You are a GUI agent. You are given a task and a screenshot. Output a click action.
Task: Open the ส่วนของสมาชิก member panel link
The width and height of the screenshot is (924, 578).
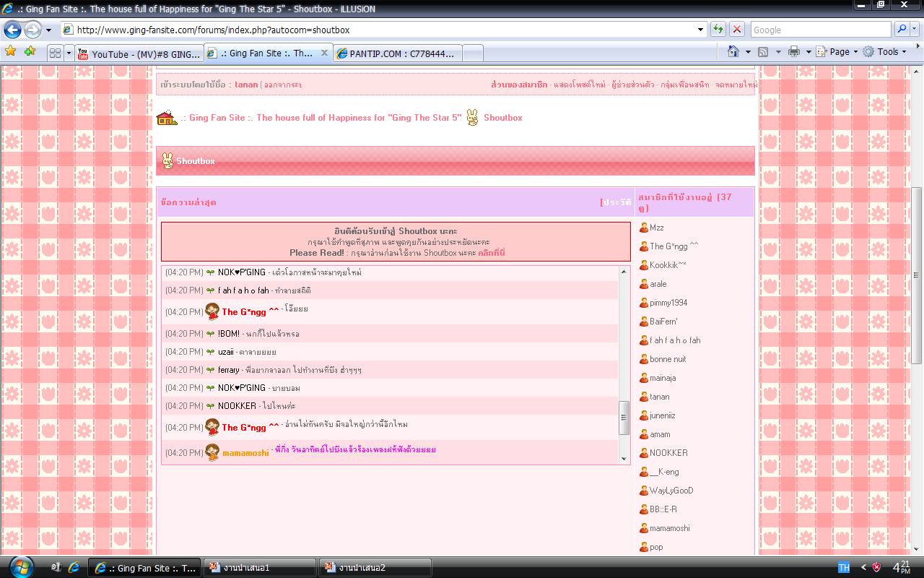(x=519, y=85)
